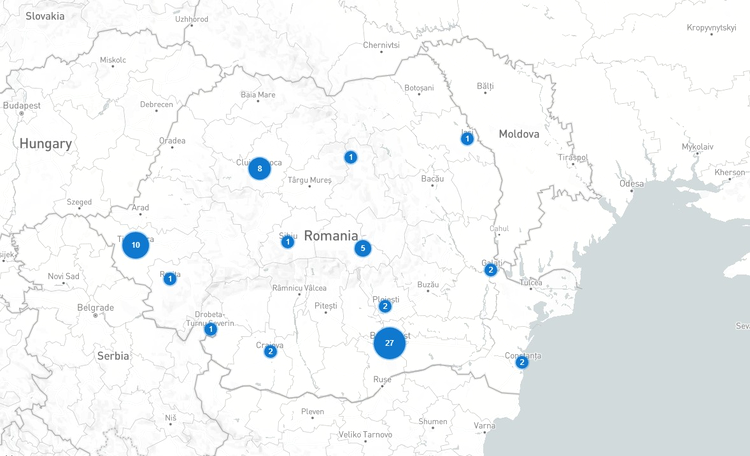This screenshot has width=750, height=456.
Task: Click the Belgrade city label
Action: 96,307
